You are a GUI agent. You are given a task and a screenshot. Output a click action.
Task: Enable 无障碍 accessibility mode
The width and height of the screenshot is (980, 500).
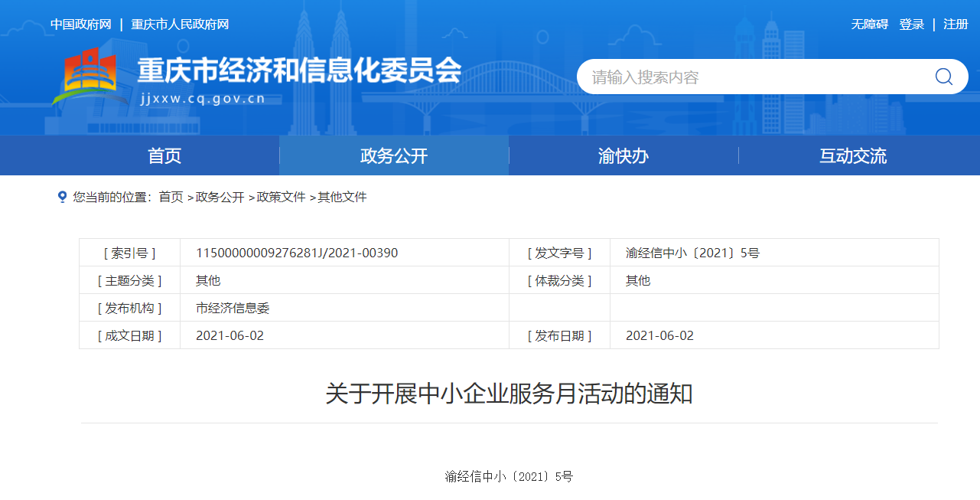(x=870, y=25)
